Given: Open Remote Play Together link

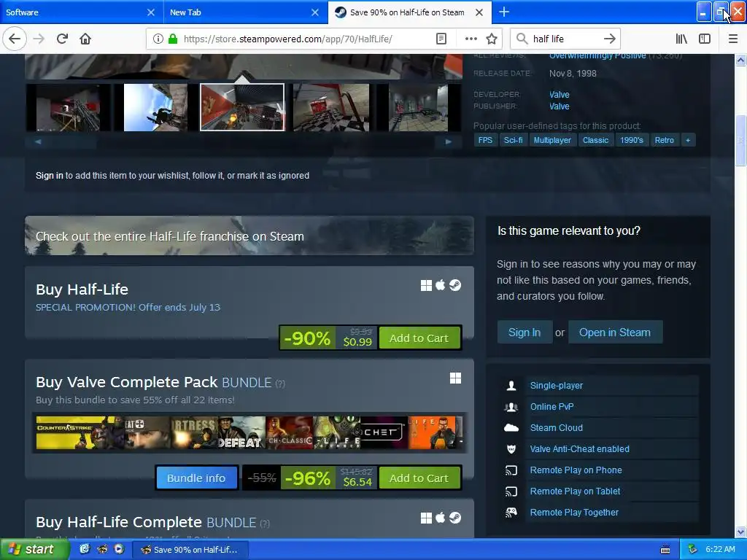Looking at the screenshot, I should (574, 513).
